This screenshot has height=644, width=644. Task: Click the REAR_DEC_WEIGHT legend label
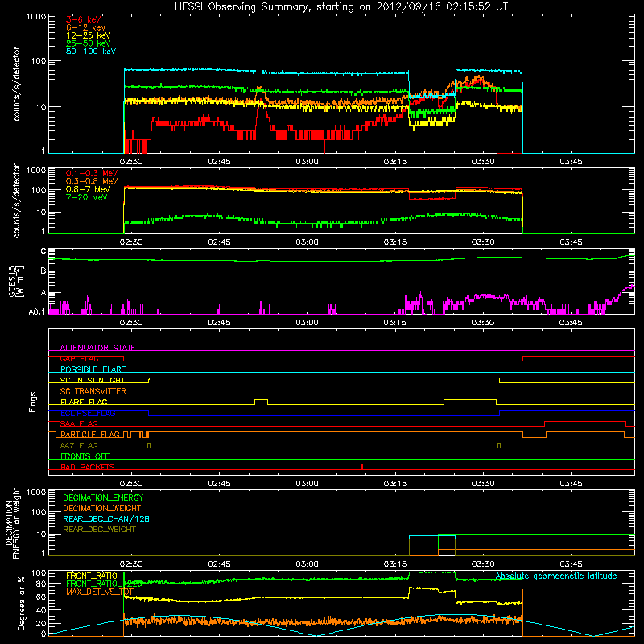pyautogui.click(x=99, y=530)
